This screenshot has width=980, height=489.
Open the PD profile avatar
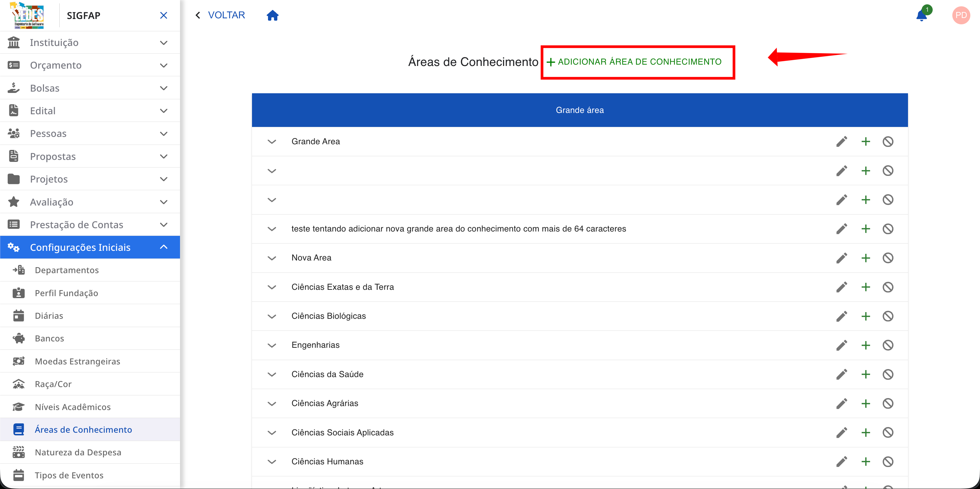click(x=961, y=15)
